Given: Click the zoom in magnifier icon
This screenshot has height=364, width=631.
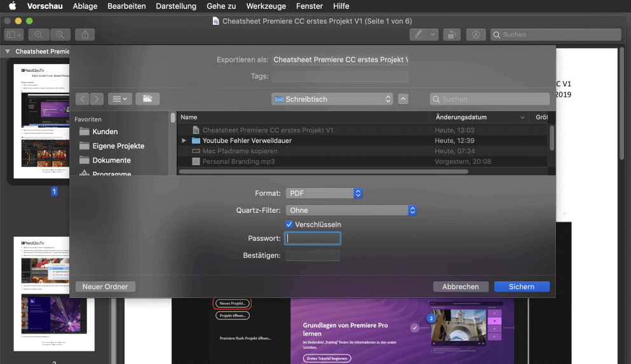Looking at the screenshot, I should tap(60, 35).
